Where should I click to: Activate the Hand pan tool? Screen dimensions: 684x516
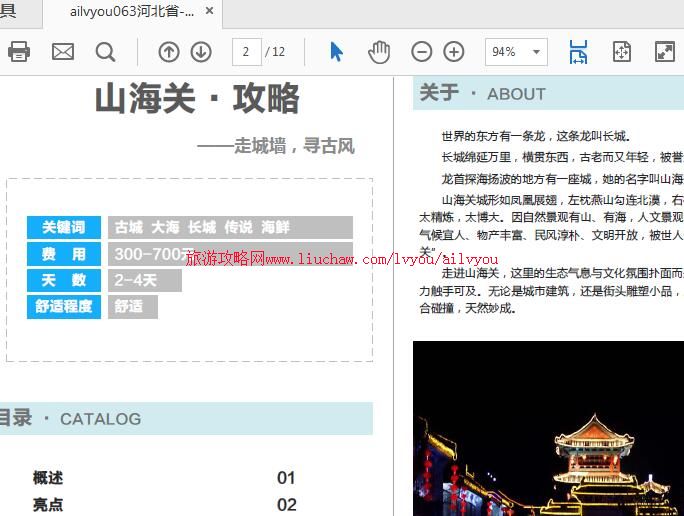point(379,52)
